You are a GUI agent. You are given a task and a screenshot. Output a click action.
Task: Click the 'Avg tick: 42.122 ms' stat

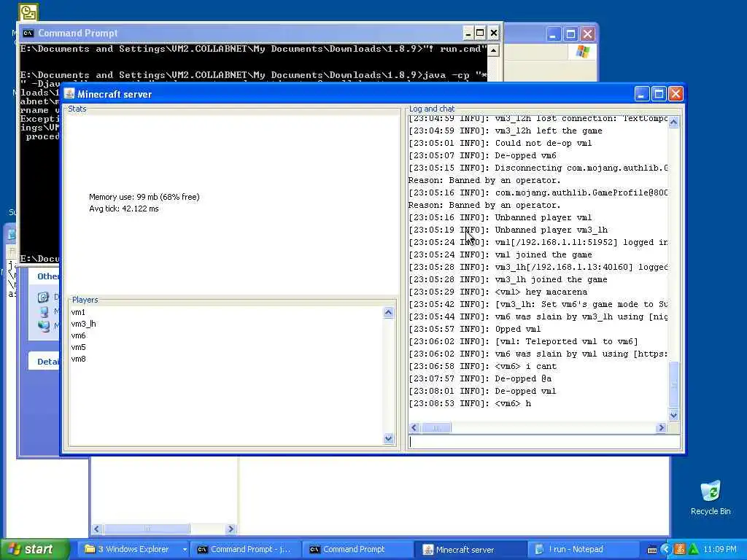tap(124, 209)
